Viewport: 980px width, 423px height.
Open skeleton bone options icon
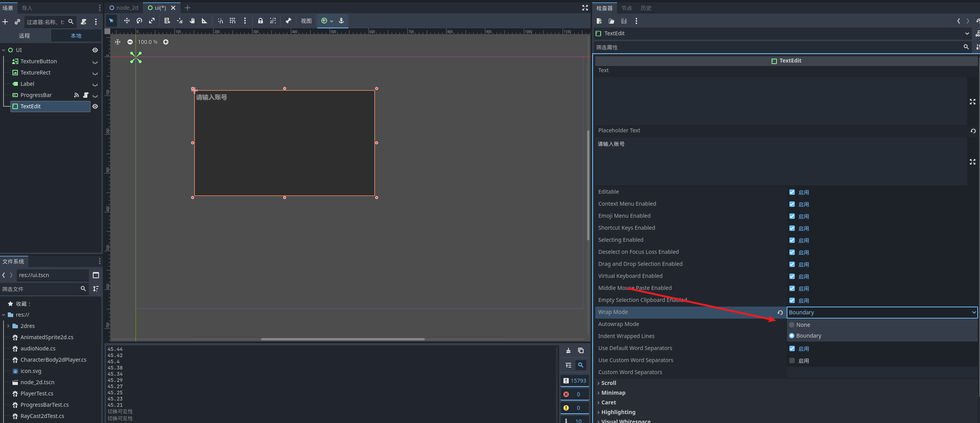coord(288,21)
